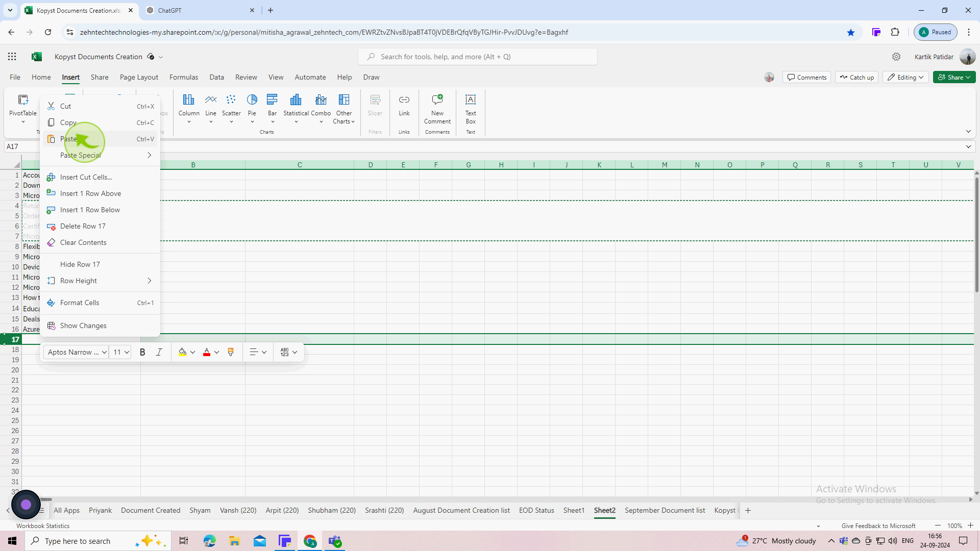The width and height of the screenshot is (980, 551).
Task: Click the Name Box showing A17
Action: [x=21, y=146]
